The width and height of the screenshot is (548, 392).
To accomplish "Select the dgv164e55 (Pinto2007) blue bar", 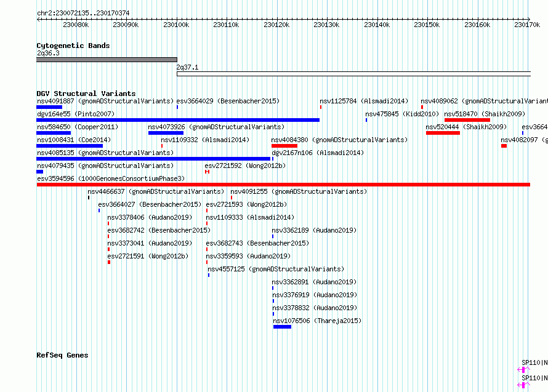I will coord(178,120).
